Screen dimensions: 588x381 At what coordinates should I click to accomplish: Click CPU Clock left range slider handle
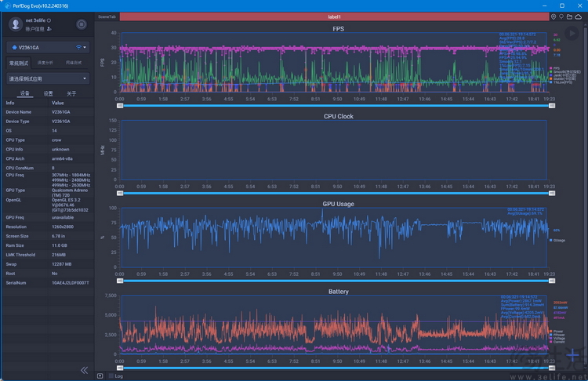[120, 193]
